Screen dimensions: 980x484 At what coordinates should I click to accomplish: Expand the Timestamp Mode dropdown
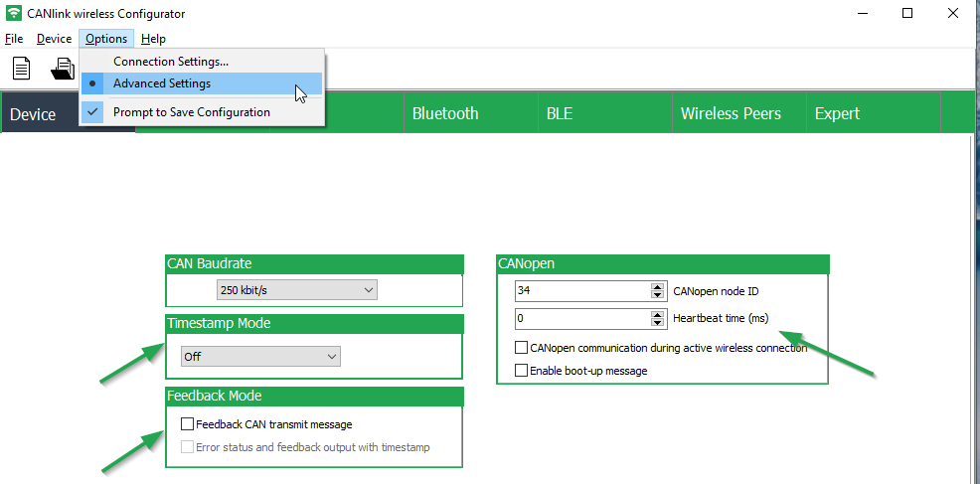pos(260,356)
